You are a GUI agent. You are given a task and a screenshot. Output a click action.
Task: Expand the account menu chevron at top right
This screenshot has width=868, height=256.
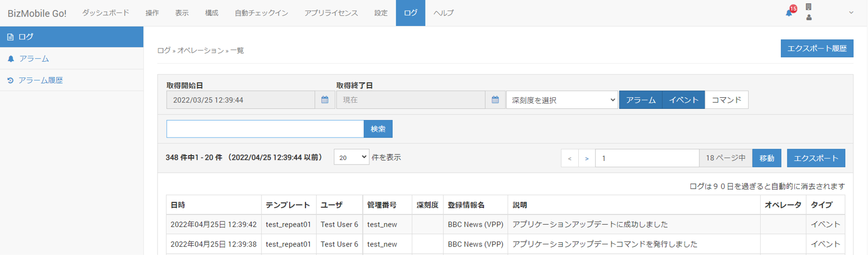pos(851,13)
